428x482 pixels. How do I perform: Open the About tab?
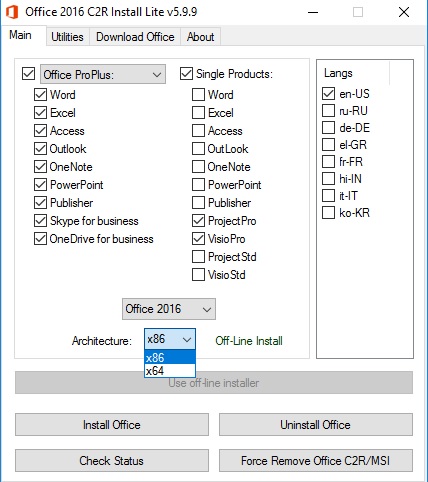(200, 36)
